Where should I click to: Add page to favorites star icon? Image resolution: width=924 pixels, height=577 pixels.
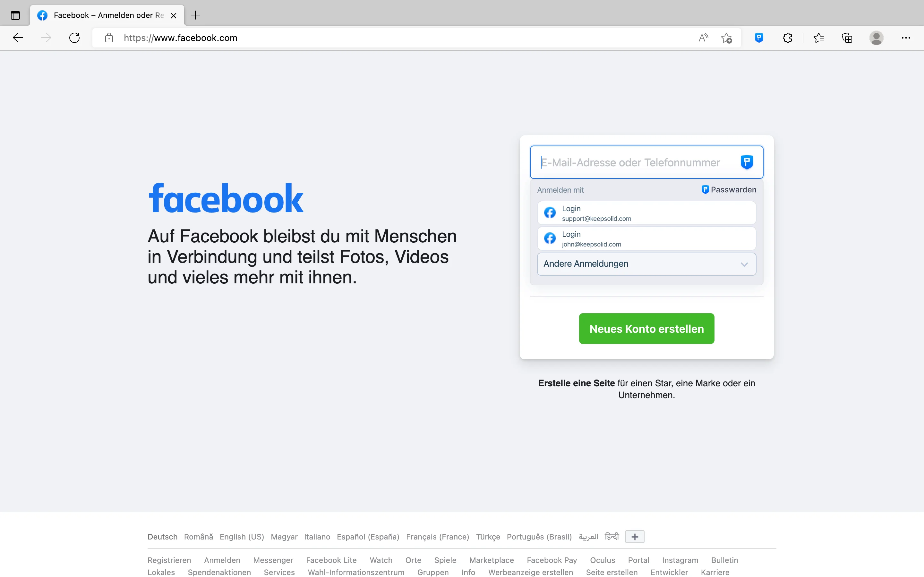click(726, 38)
